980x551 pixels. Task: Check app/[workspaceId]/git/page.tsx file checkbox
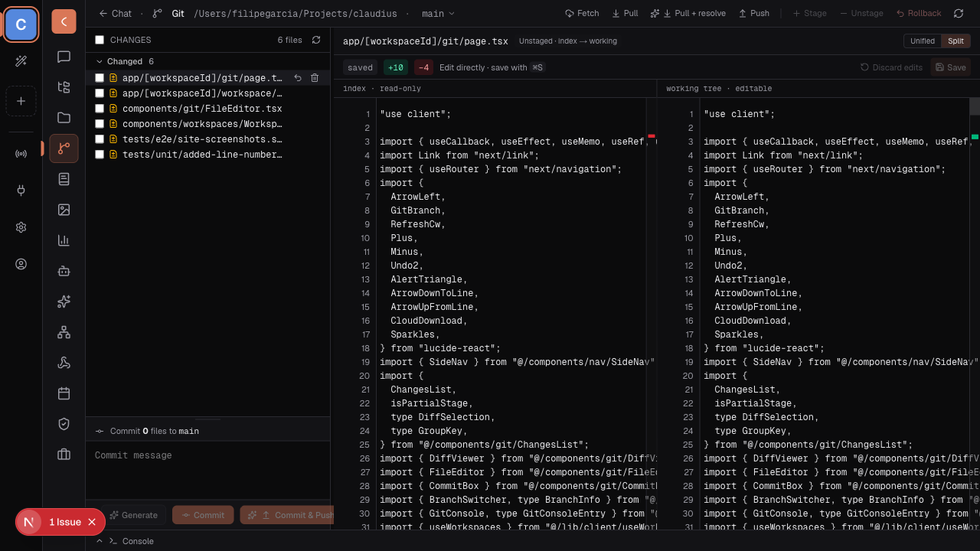(100, 78)
